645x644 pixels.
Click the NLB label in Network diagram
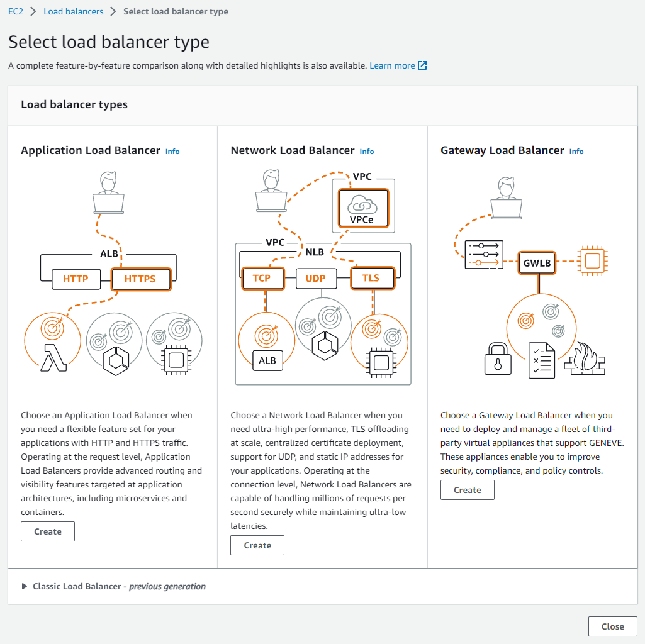click(315, 252)
